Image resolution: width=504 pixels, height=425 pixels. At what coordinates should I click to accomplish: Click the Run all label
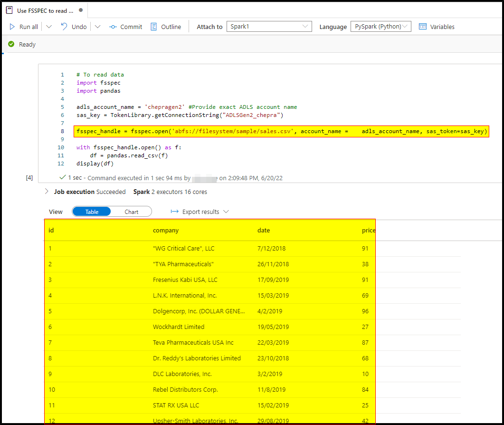pos(29,27)
